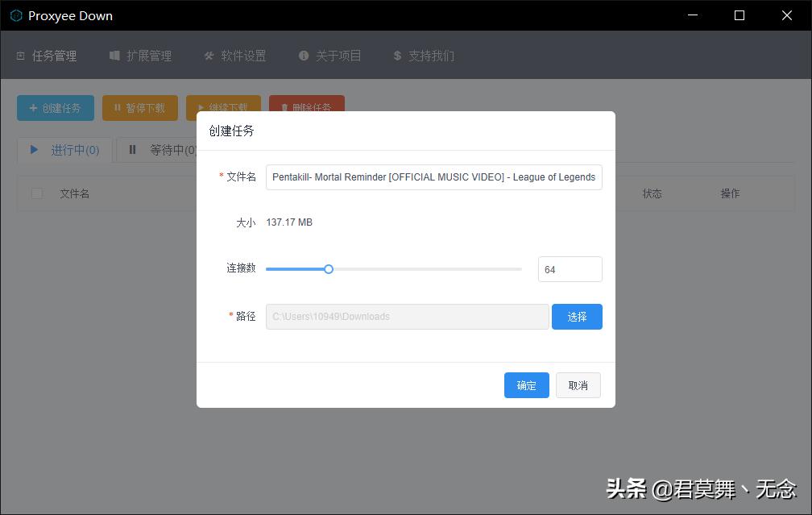Toggle the select-all checkbox in file list

click(36, 193)
